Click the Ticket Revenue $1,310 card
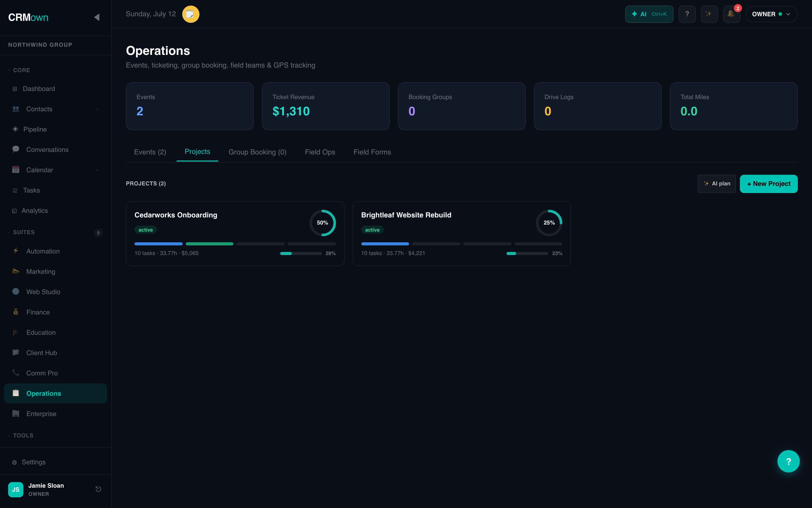 tap(326, 106)
